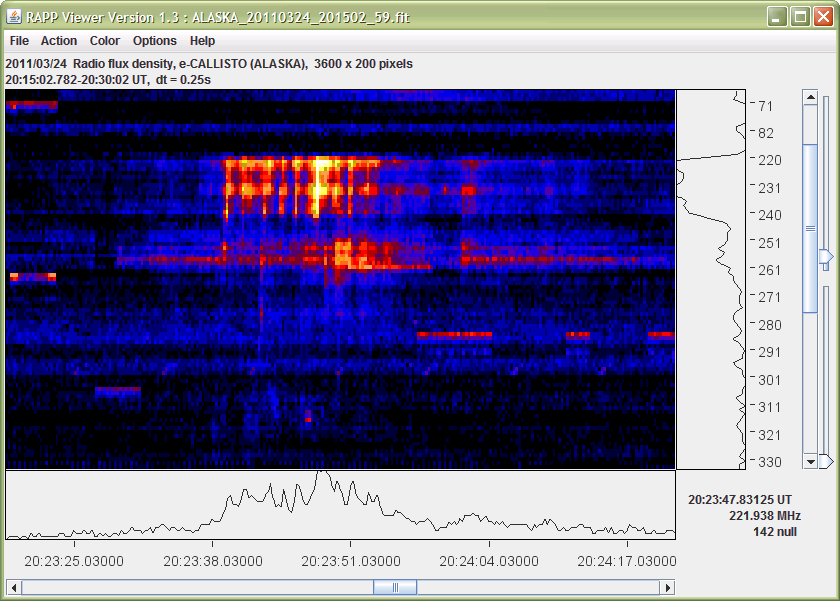The image size is (840, 601).
Task: Click the lower intensity slider handle
Action: click(x=827, y=461)
